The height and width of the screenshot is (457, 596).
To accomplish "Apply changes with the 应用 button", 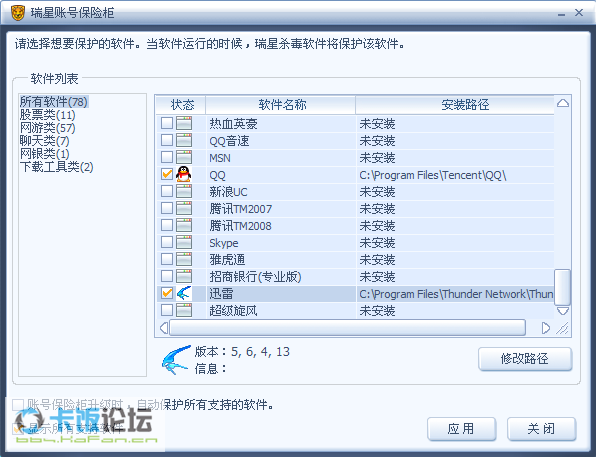I will [x=461, y=429].
